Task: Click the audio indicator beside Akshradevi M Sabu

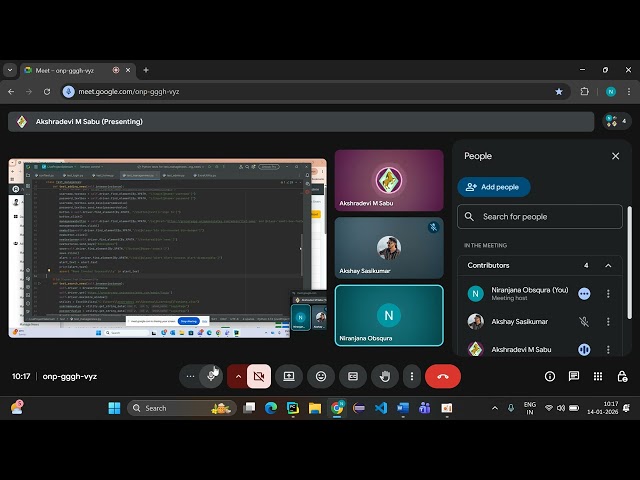Action: (584, 349)
